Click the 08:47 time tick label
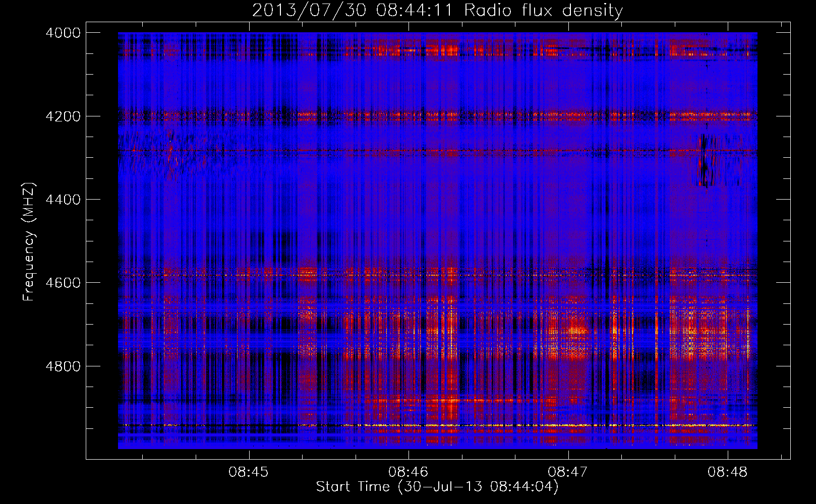 pos(568,472)
